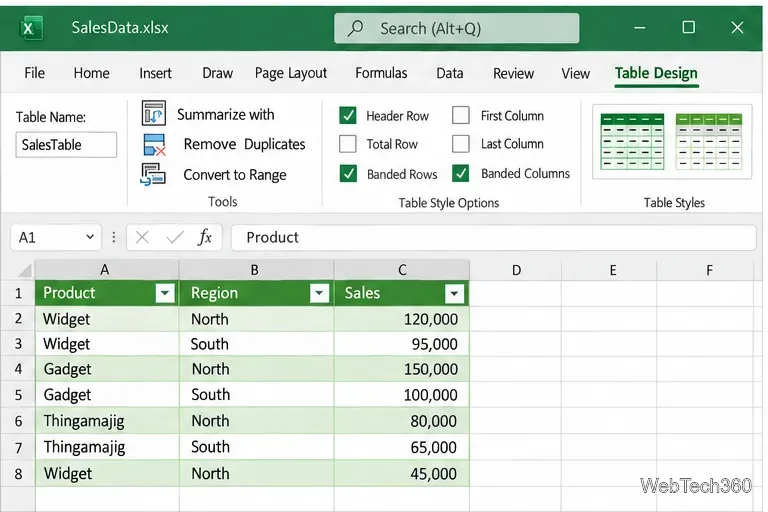This screenshot has width=768, height=512.
Task: Select column C header
Action: 402,270
